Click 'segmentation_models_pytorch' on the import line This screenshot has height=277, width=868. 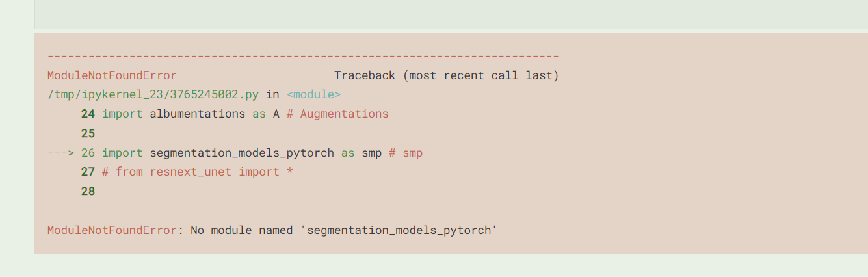(242, 153)
